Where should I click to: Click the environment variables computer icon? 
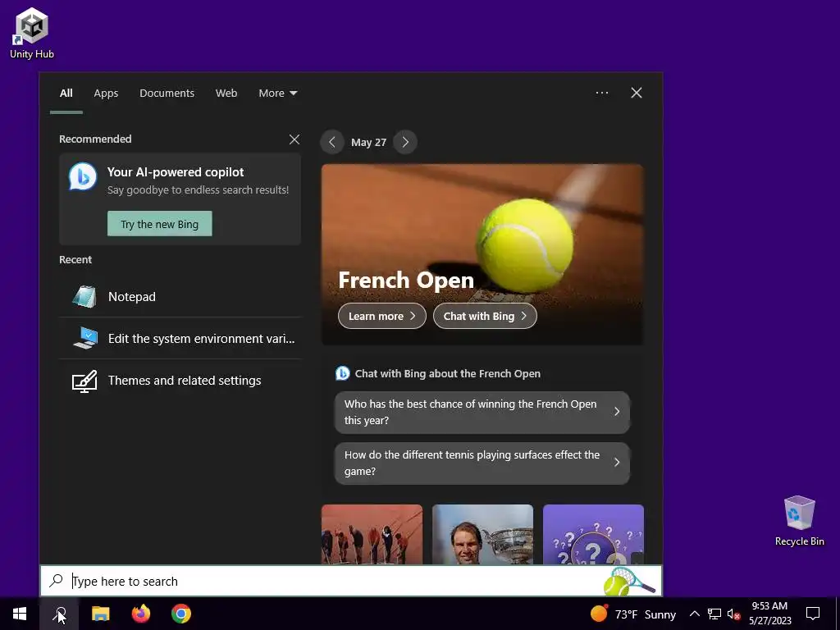click(x=84, y=338)
